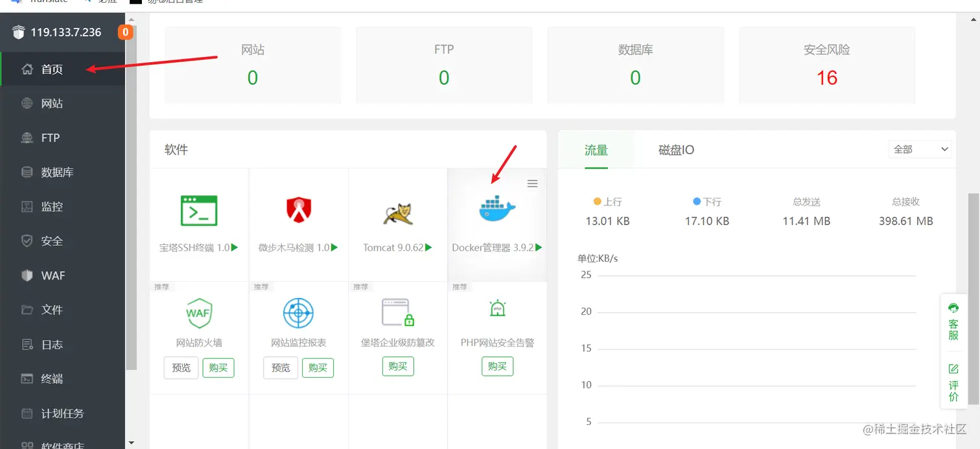The width and height of the screenshot is (980, 449).
Task: Open the 安全风险 card showing 16
Action: click(827, 65)
